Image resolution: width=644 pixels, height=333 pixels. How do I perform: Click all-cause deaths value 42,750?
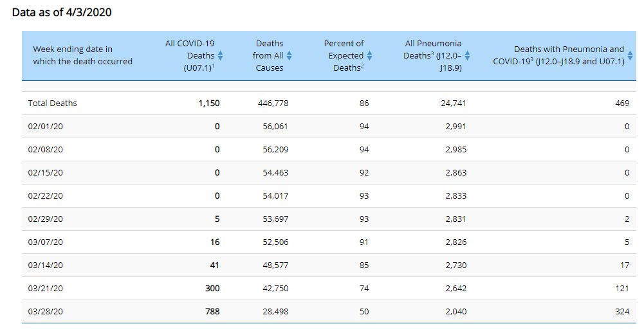pyautogui.click(x=275, y=288)
